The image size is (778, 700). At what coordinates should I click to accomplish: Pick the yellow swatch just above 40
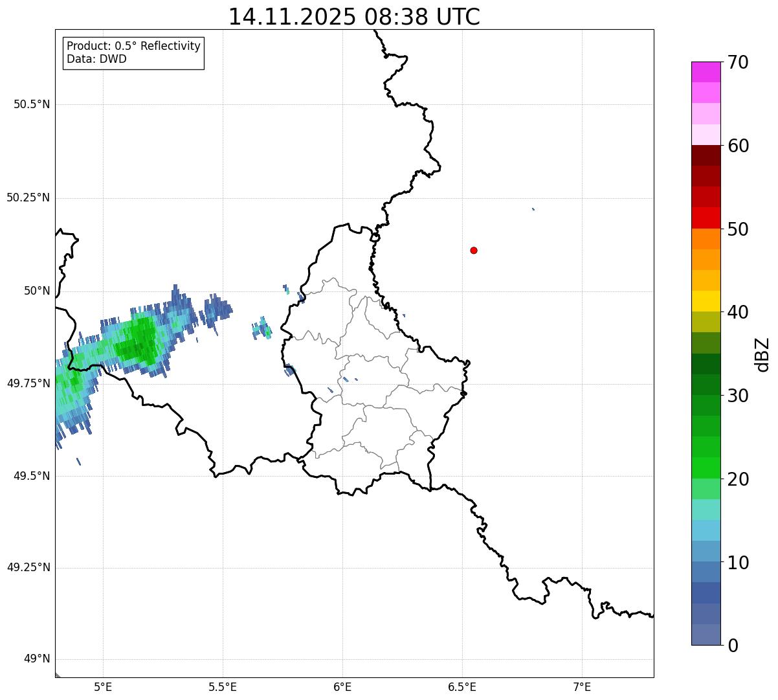pos(706,301)
